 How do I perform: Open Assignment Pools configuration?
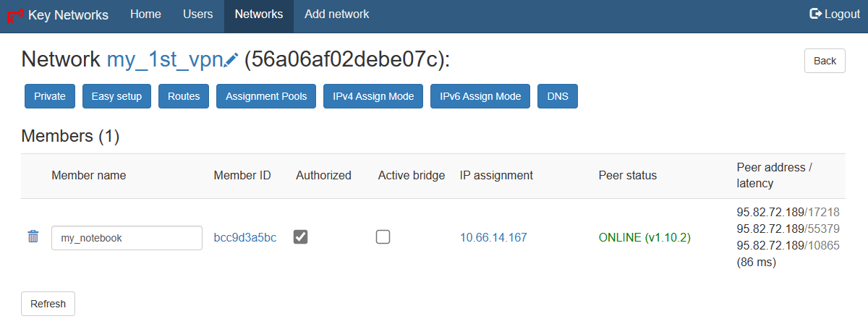pyautogui.click(x=266, y=96)
